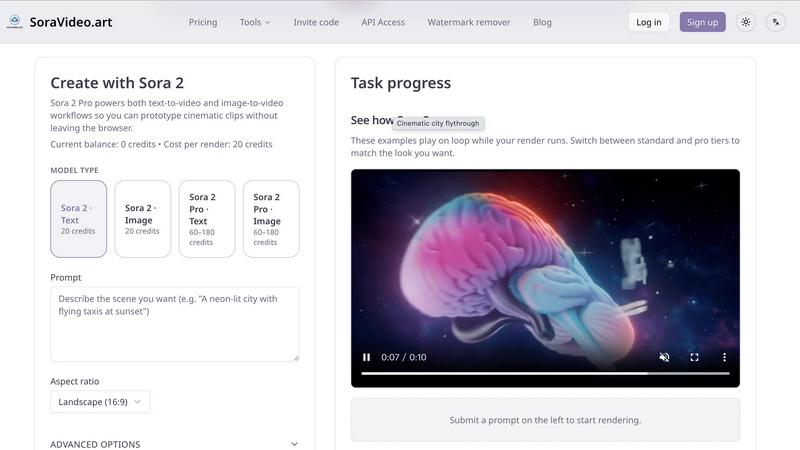
Task: Open video more options menu
Action: [724, 357]
